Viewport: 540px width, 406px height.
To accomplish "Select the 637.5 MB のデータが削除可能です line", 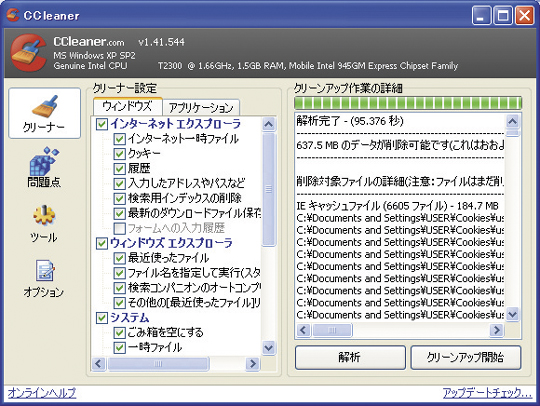I will pos(400,145).
